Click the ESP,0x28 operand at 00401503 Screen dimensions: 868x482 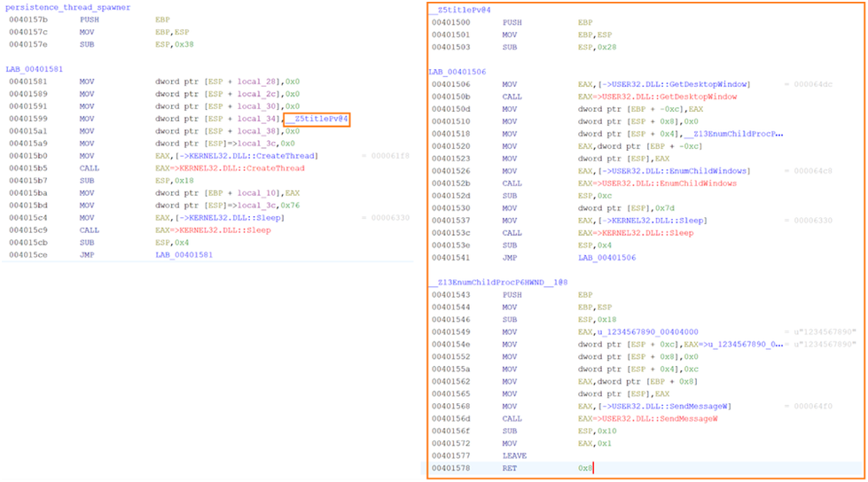click(598, 48)
